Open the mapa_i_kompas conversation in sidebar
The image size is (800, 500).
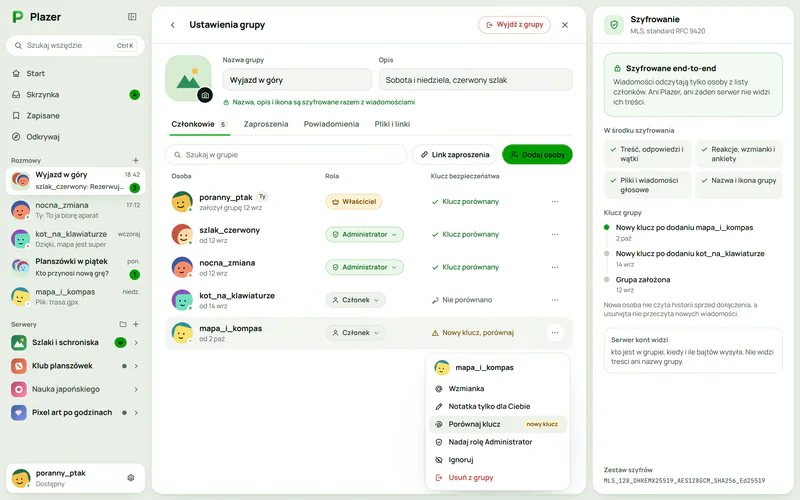[x=76, y=296]
